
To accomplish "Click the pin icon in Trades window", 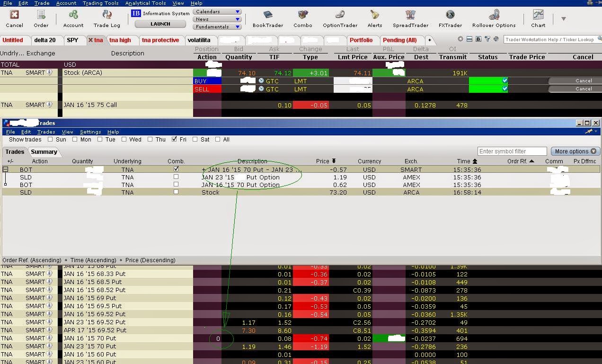I will [589, 131].
